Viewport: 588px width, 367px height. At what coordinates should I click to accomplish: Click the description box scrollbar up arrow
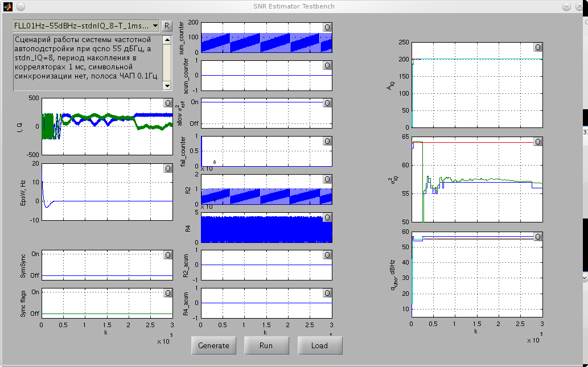click(167, 40)
